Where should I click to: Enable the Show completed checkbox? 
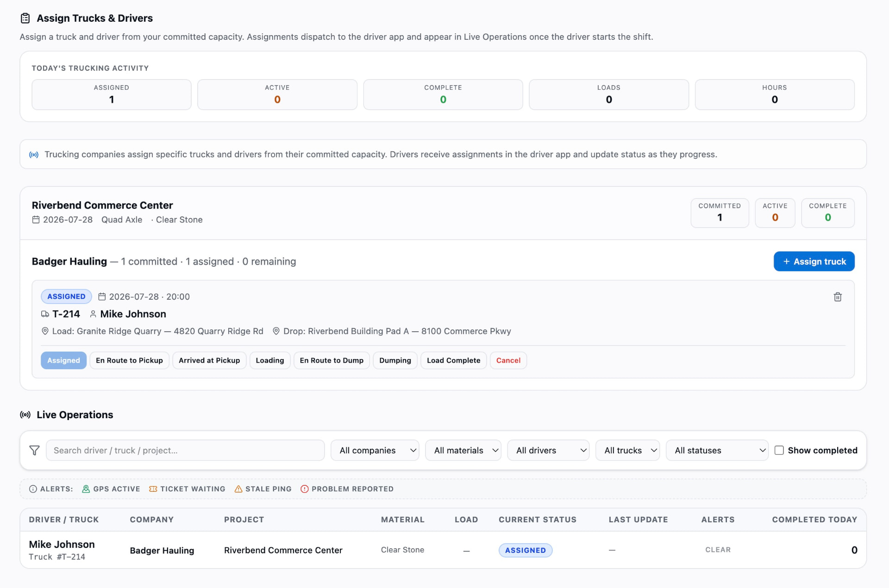(x=779, y=451)
